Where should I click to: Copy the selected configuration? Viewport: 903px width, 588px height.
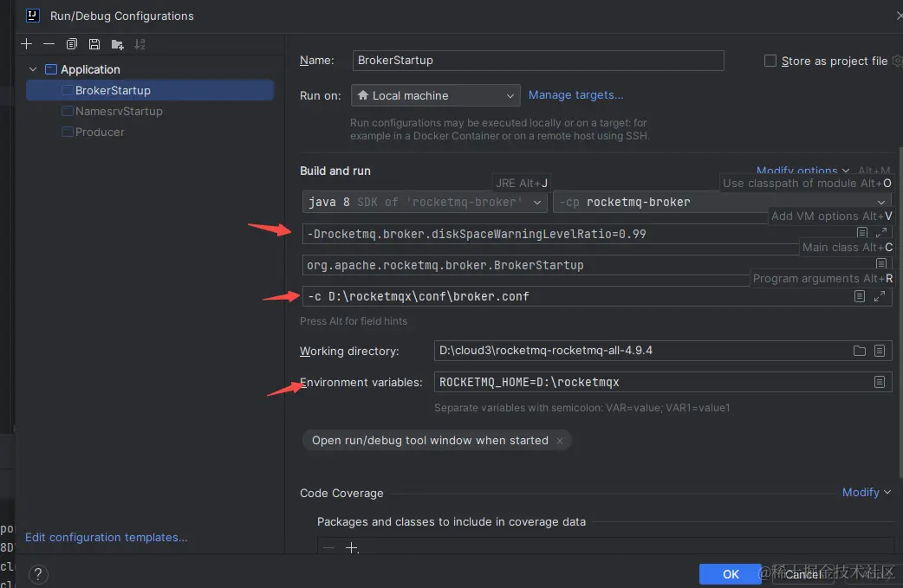click(x=71, y=44)
